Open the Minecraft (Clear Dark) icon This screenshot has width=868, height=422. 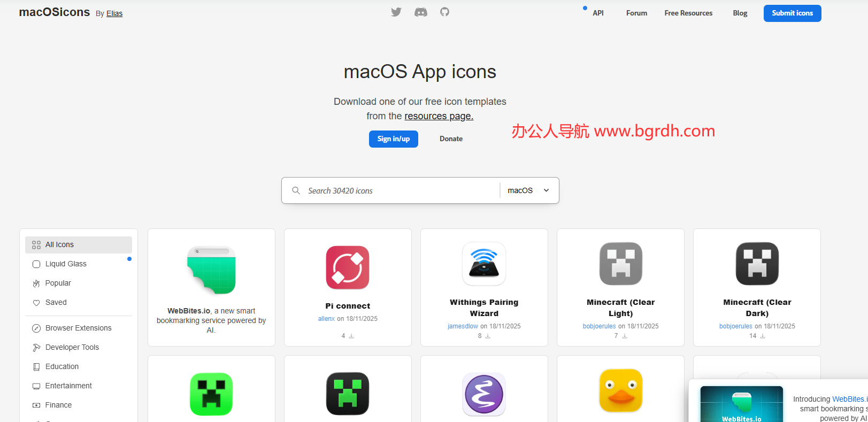(x=757, y=264)
